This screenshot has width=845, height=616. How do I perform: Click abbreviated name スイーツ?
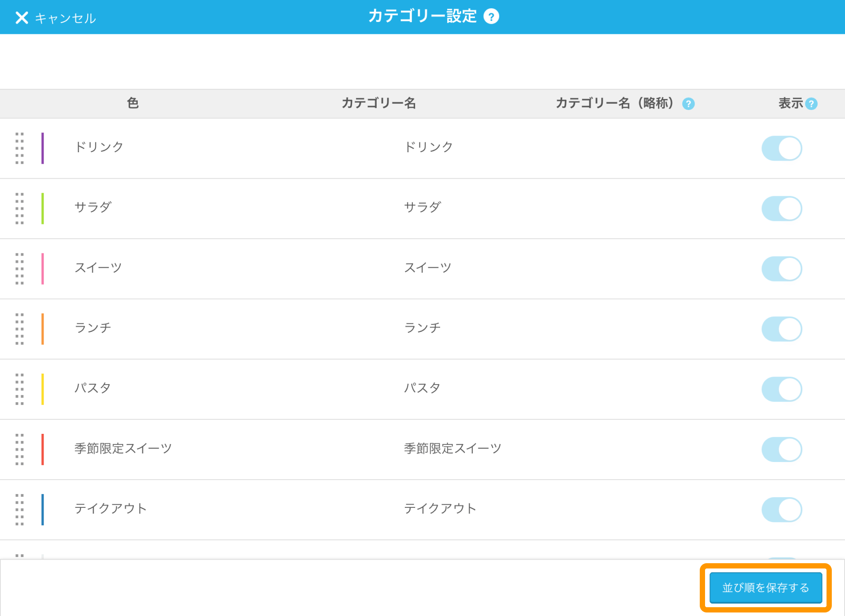pyautogui.click(x=428, y=268)
